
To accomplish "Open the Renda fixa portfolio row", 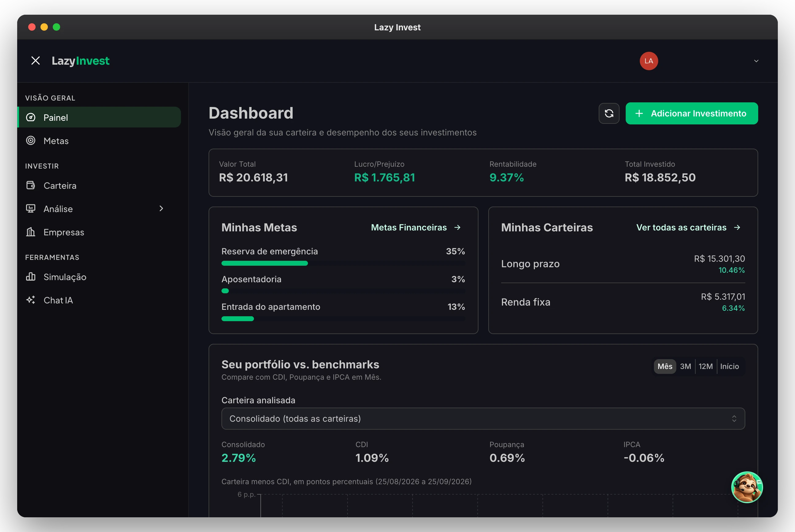I will point(623,302).
